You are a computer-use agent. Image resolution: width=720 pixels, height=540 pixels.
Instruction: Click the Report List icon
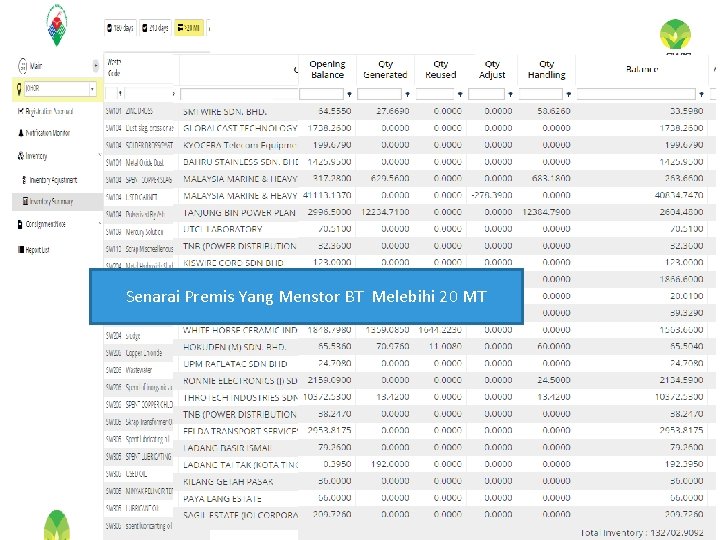pyautogui.click(x=21, y=249)
